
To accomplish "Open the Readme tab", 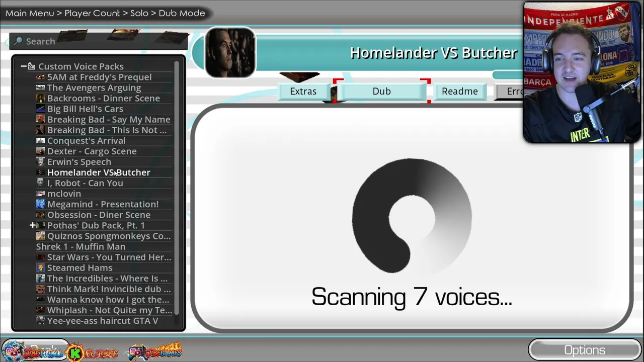I will (460, 91).
